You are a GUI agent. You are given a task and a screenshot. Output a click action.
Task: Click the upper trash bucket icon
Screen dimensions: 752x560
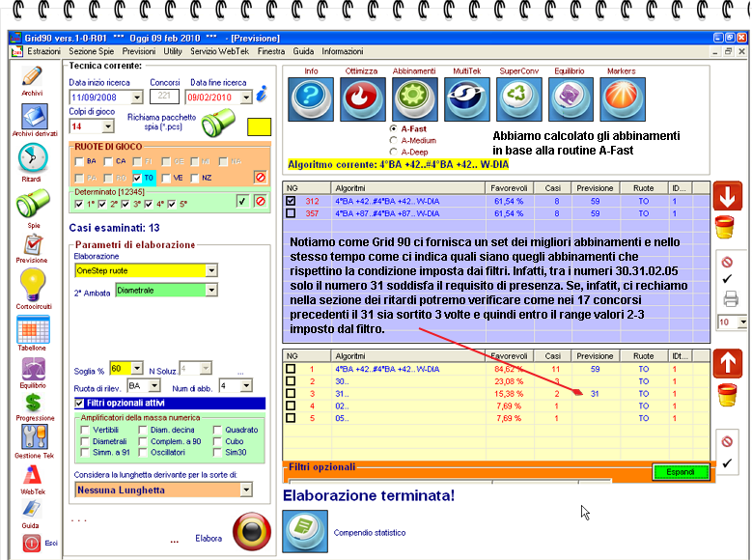(725, 228)
